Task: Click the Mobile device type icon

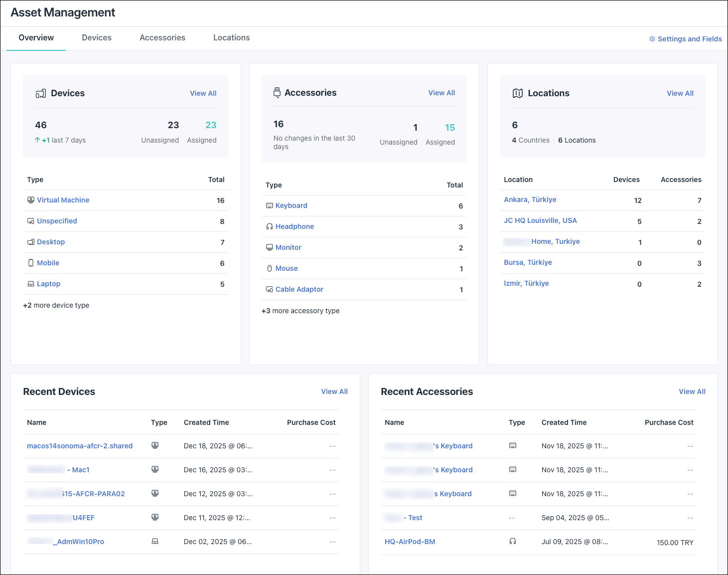Action: [31, 262]
